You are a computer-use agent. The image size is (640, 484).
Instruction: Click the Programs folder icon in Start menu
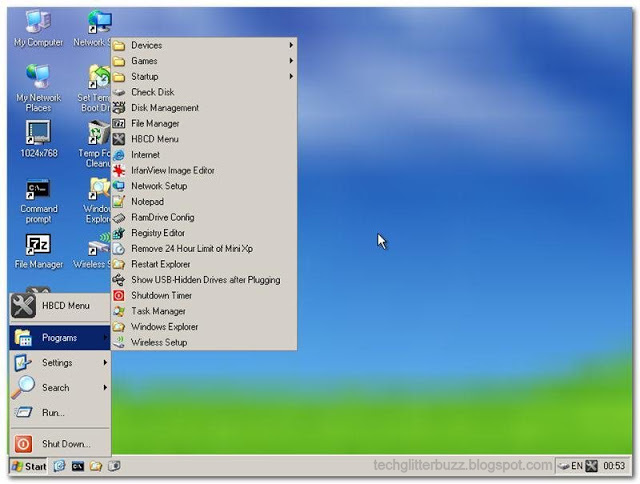pyautogui.click(x=23, y=337)
